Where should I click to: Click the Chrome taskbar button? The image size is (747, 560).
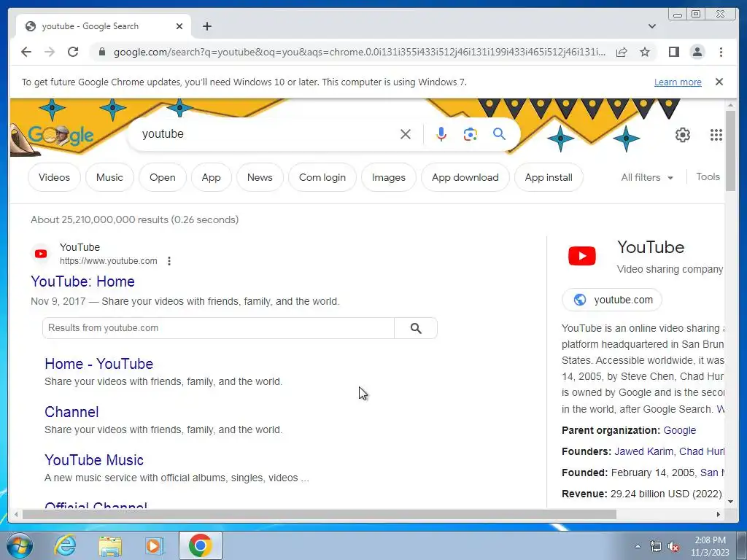[x=201, y=545]
